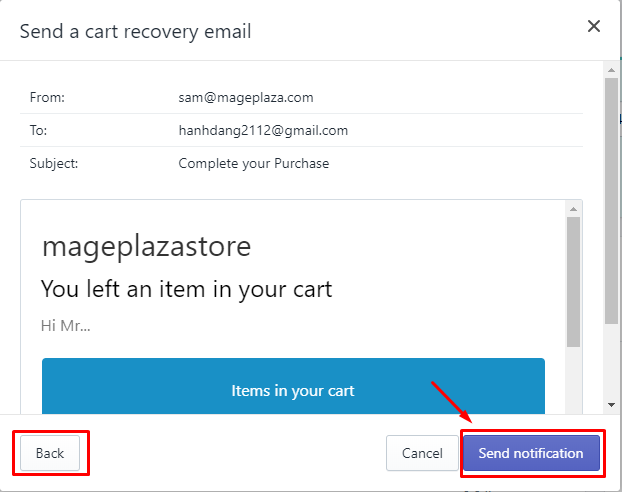622x492 pixels.
Task: Click the email preview scrollbar thumb
Action: point(573,282)
